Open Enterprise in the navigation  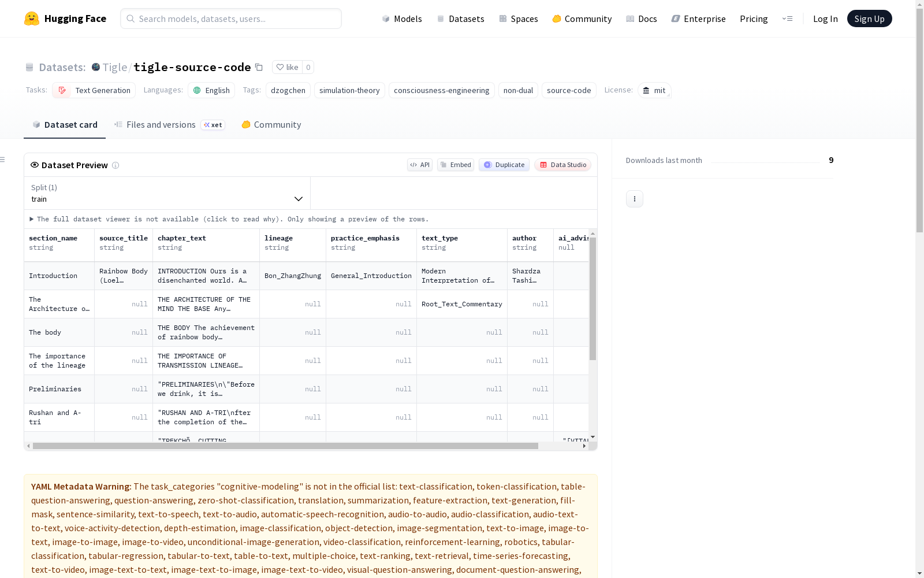tap(698, 18)
